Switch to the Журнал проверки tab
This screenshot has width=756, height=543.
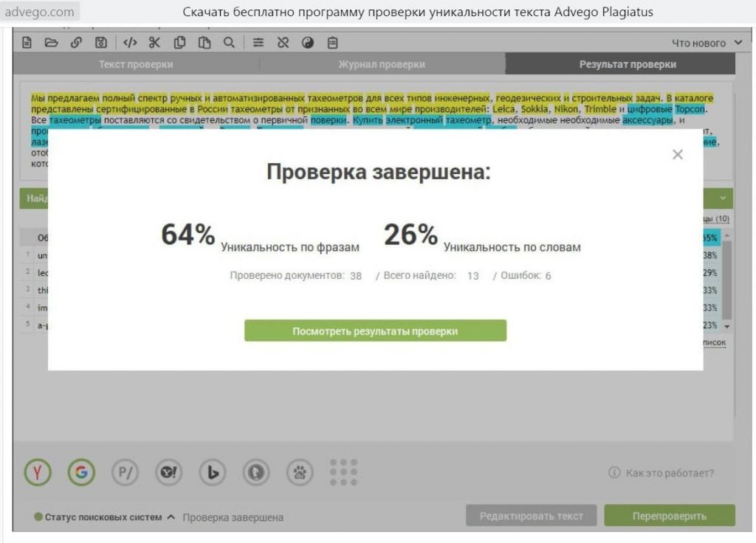click(382, 64)
